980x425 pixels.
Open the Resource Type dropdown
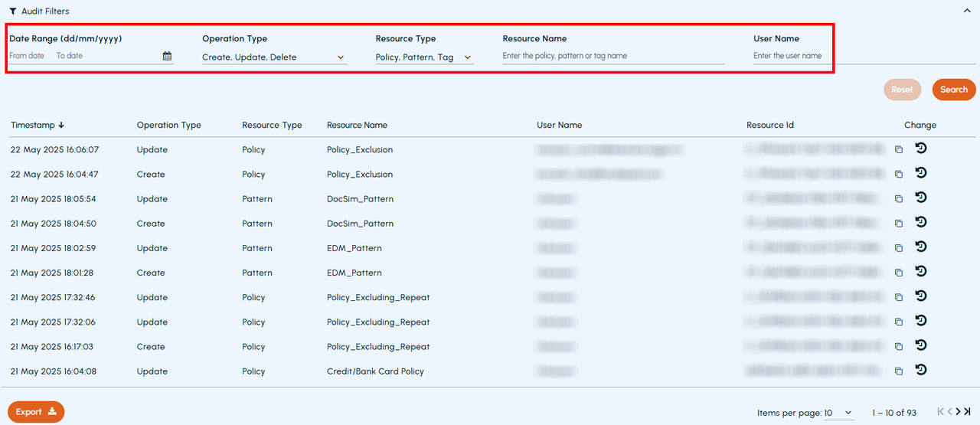[424, 57]
